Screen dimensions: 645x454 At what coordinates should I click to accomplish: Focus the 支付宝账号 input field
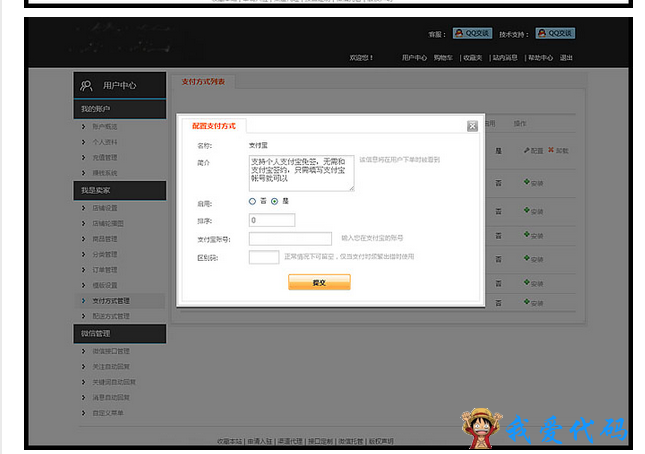click(x=290, y=239)
